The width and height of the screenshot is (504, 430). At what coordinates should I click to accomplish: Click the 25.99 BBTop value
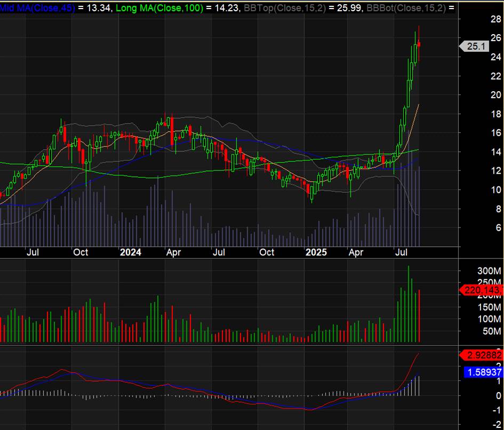click(349, 7)
